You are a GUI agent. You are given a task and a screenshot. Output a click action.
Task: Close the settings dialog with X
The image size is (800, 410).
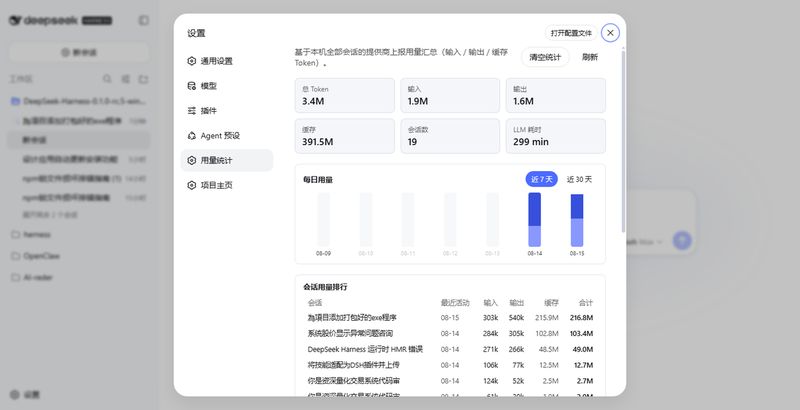(x=610, y=33)
